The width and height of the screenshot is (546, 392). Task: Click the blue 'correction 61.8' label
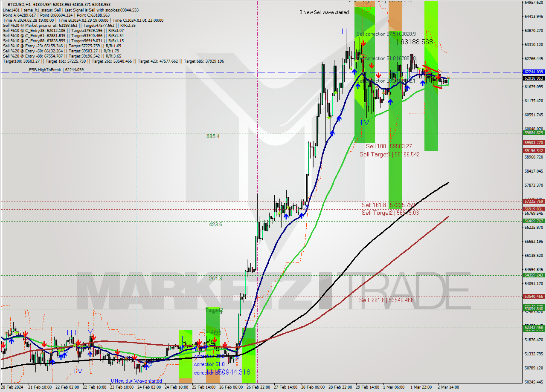click(x=209, y=364)
